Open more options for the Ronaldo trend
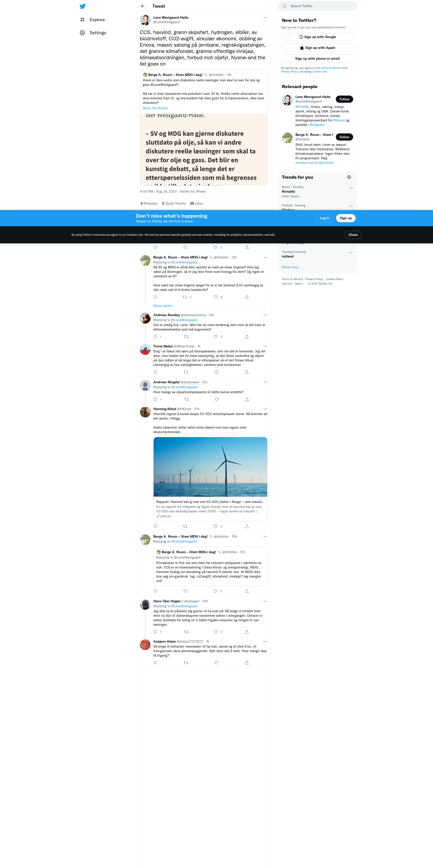 pyautogui.click(x=351, y=187)
